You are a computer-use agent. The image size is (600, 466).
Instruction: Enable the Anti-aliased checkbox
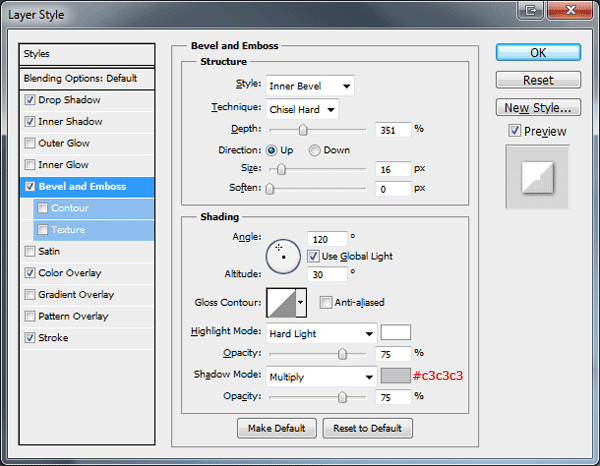[326, 302]
